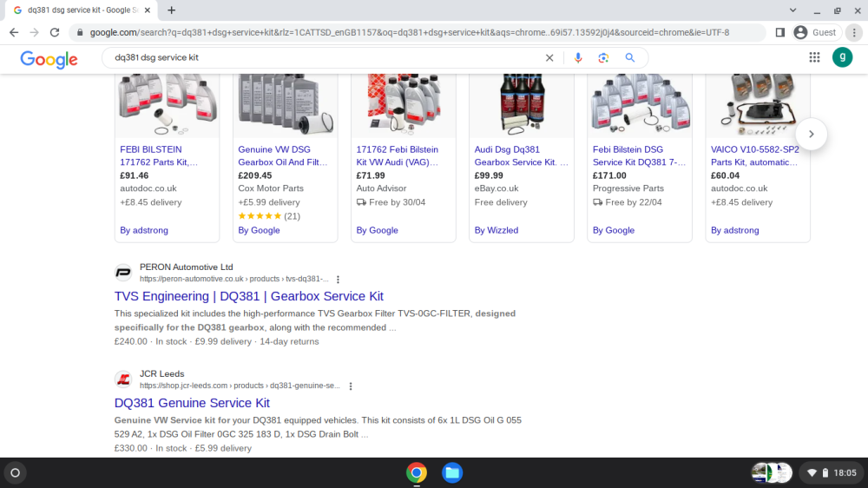Open FEBI BILSTEIN 171762 Parts Kit listing

point(159,155)
